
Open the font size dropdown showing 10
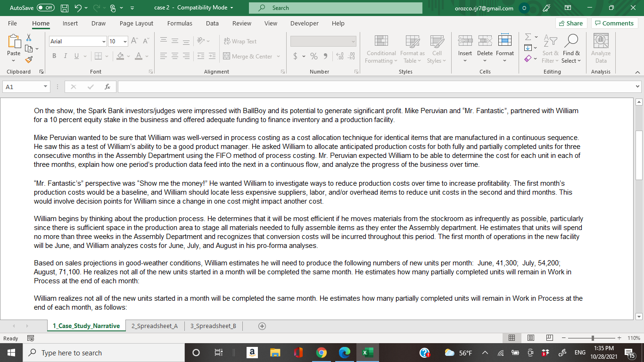(125, 41)
